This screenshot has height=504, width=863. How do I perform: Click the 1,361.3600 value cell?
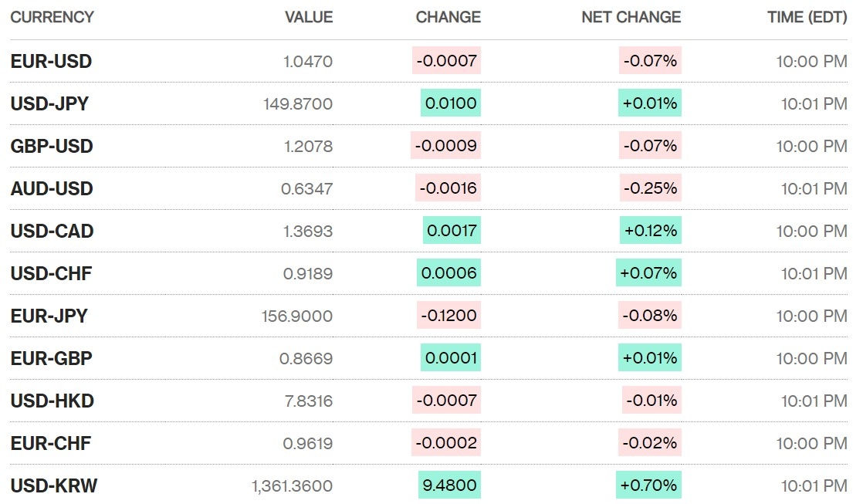[x=292, y=485]
